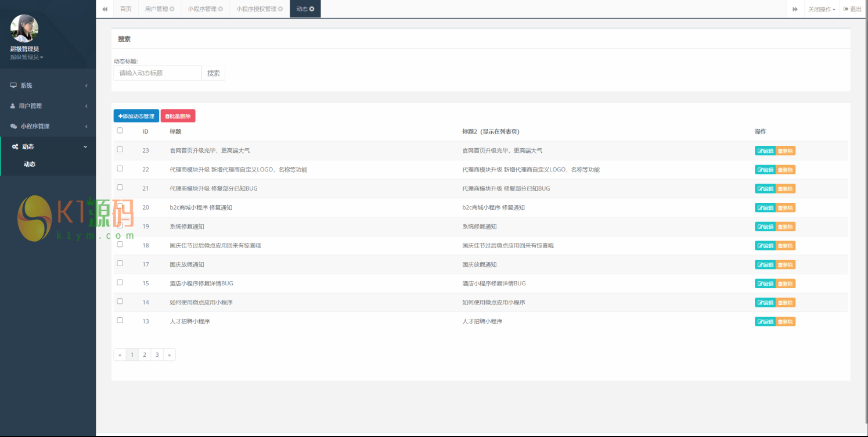Click the 搜索 button next to the title field
This screenshot has height=437, width=868.
coord(214,73)
